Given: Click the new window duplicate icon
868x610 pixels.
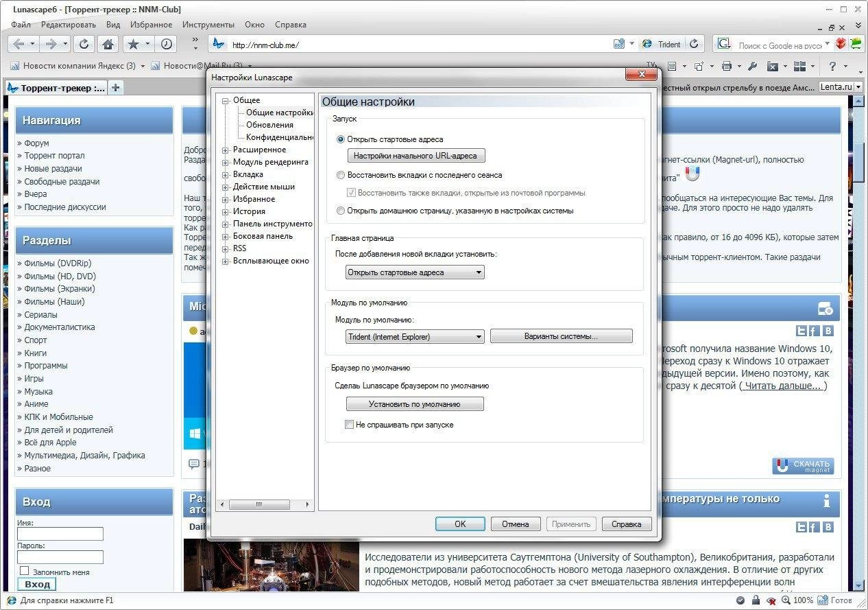Looking at the screenshot, I should click(x=699, y=67).
